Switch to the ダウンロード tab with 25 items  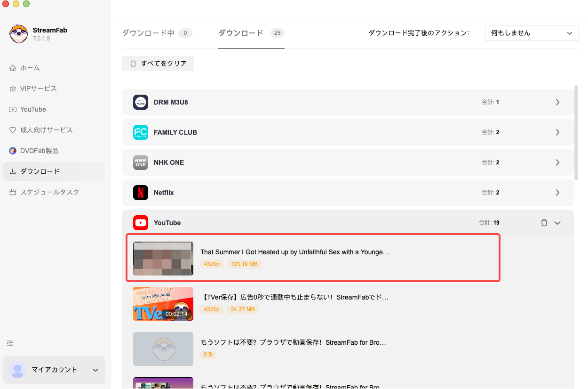[251, 33]
